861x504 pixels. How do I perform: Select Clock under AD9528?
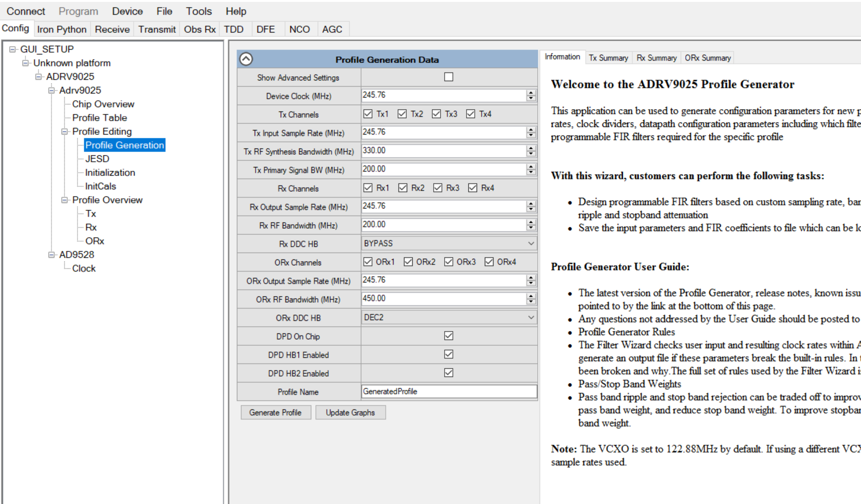[84, 268]
